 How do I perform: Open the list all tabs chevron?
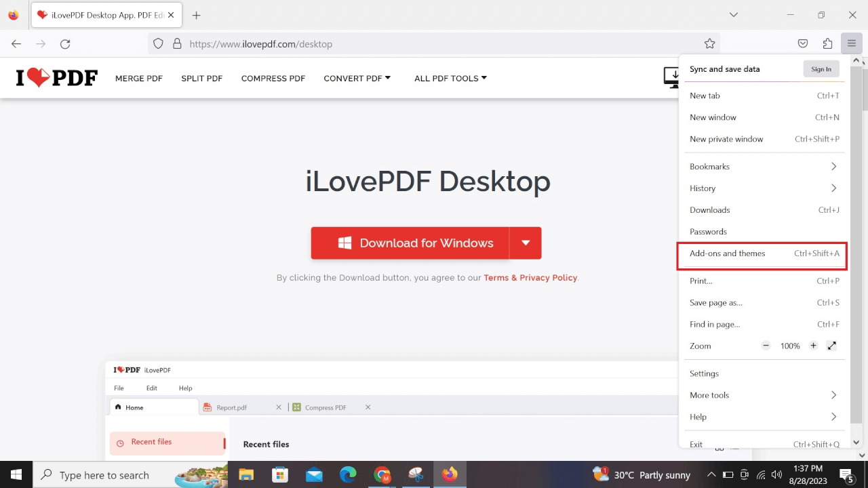(x=733, y=15)
